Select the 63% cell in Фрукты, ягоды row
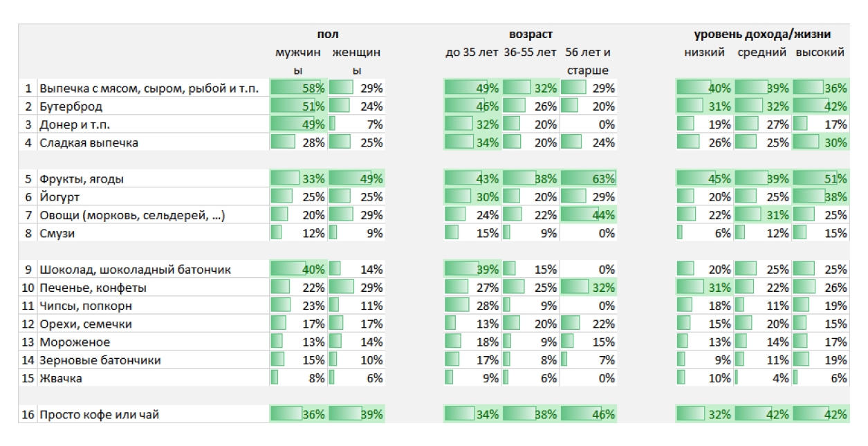The width and height of the screenshot is (868, 446). pos(588,179)
